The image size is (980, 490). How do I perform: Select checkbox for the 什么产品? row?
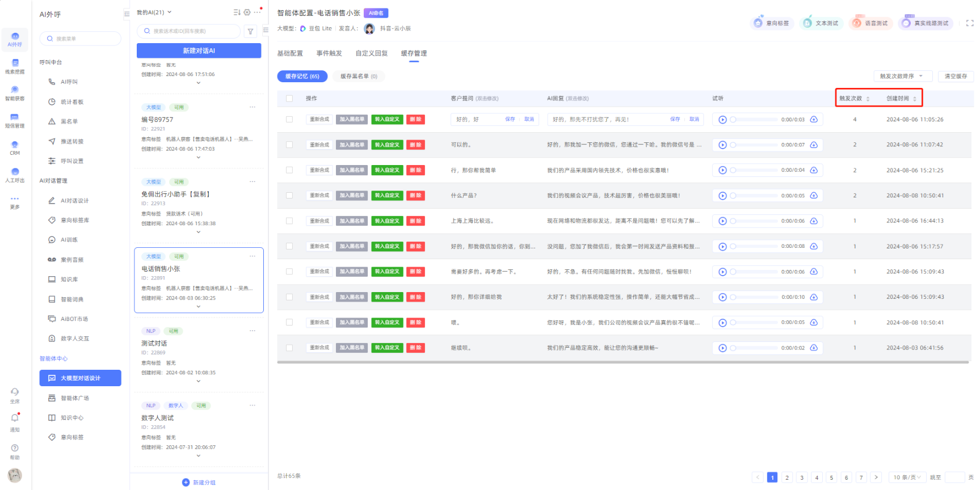289,196
